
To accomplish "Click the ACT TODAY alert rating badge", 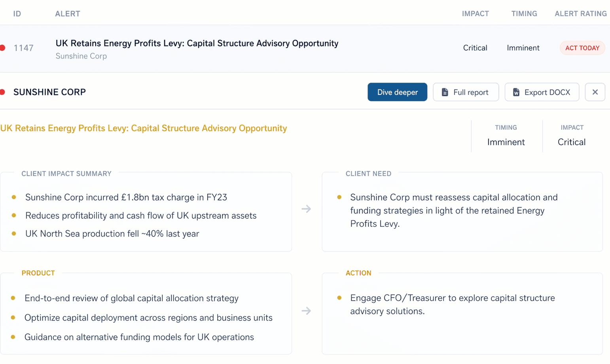I will (582, 48).
